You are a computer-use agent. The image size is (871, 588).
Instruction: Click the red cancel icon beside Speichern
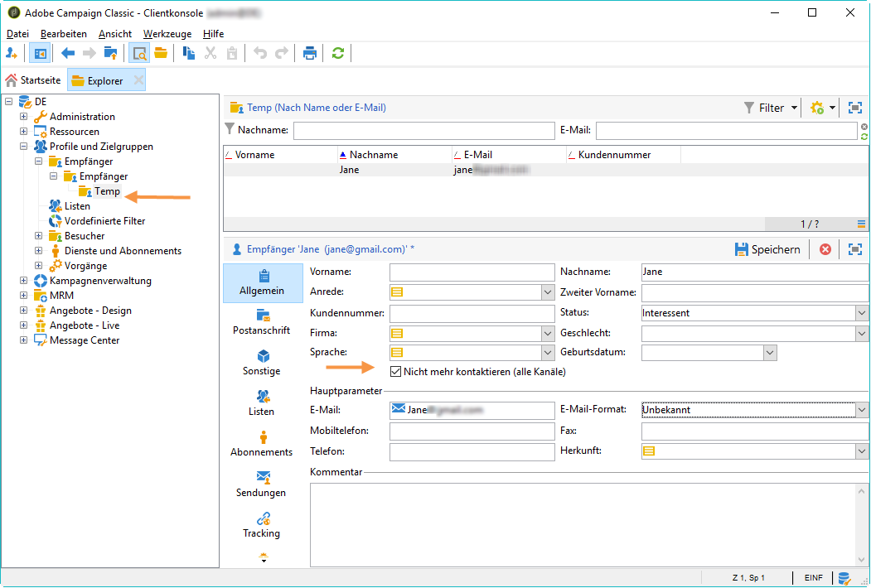coord(825,249)
